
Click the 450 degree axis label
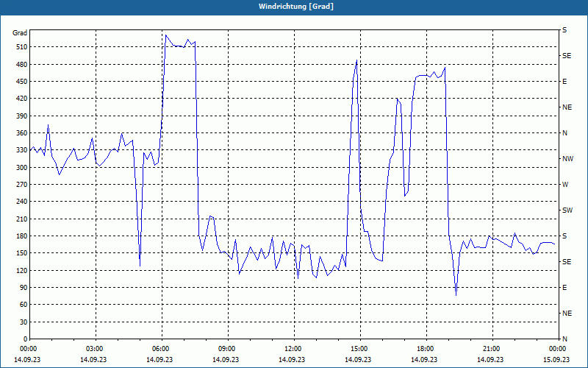pos(21,82)
